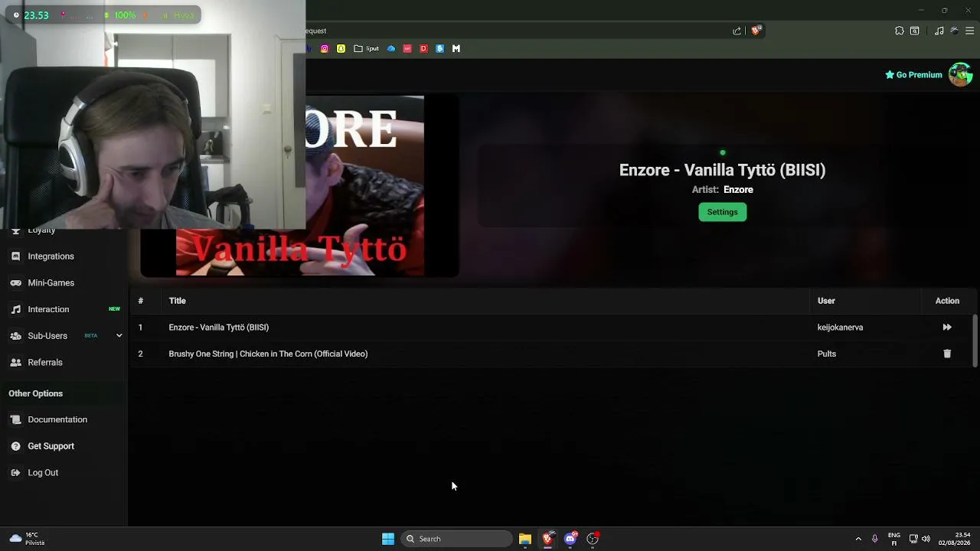Open the Referrals page

click(45, 363)
